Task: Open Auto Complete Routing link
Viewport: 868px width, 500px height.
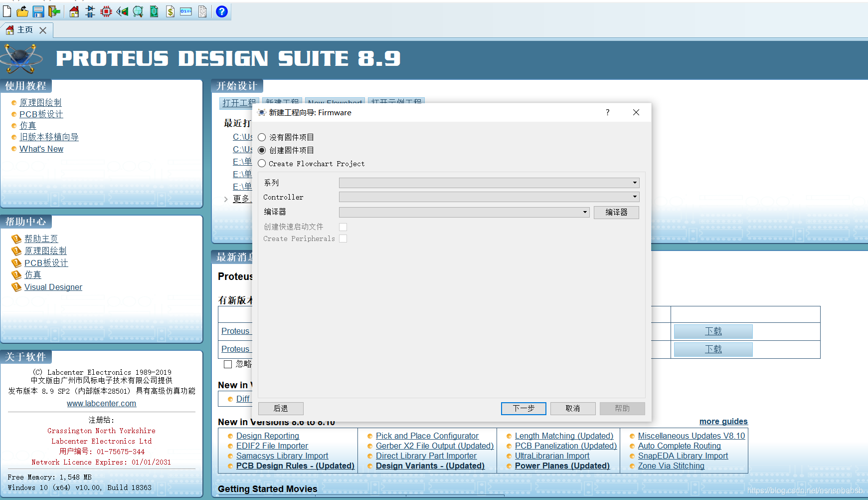Action: tap(680, 446)
